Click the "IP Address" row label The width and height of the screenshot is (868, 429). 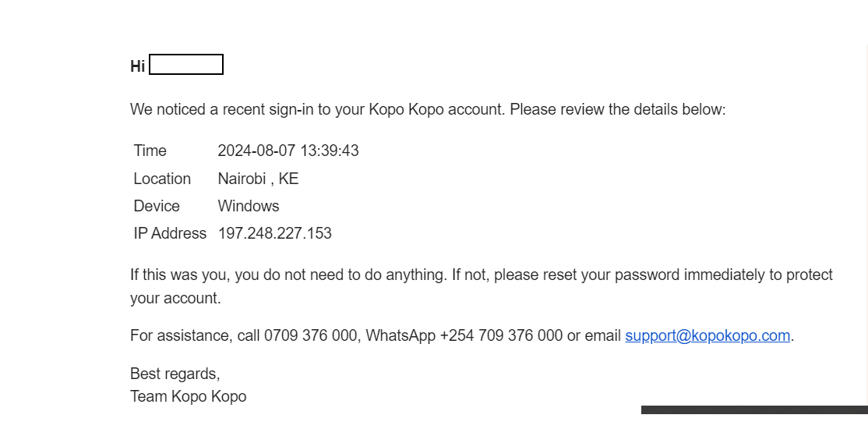point(170,233)
